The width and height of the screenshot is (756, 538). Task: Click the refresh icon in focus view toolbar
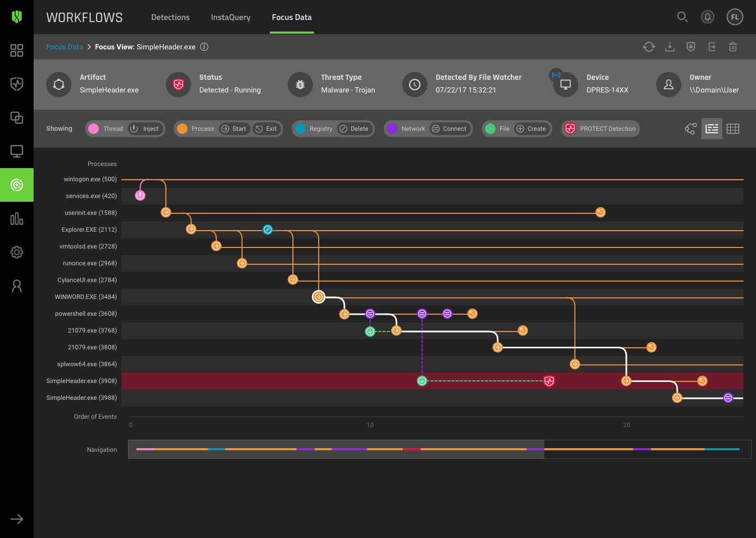(649, 47)
